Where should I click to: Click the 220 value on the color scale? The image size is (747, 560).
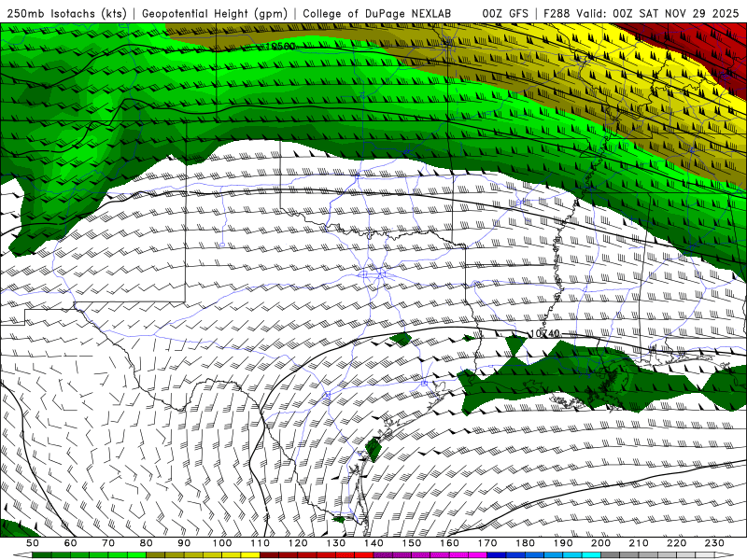tap(676, 543)
